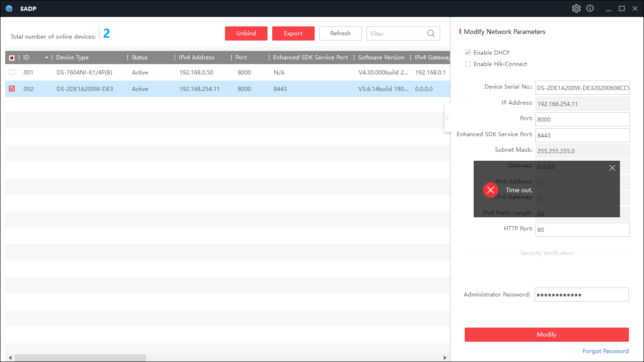Viewport: 644px width, 362px height.
Task: Click the Modify button
Action: [x=547, y=335]
